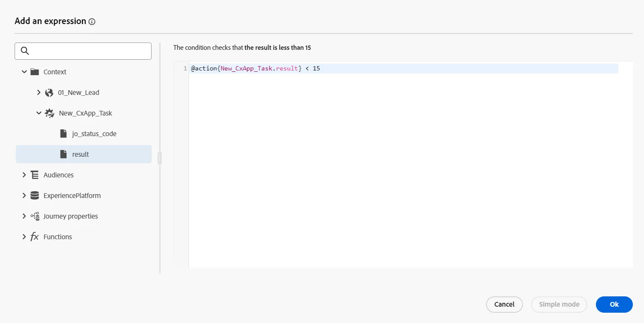
Task: Click the Journey properties icon
Action: click(35, 216)
